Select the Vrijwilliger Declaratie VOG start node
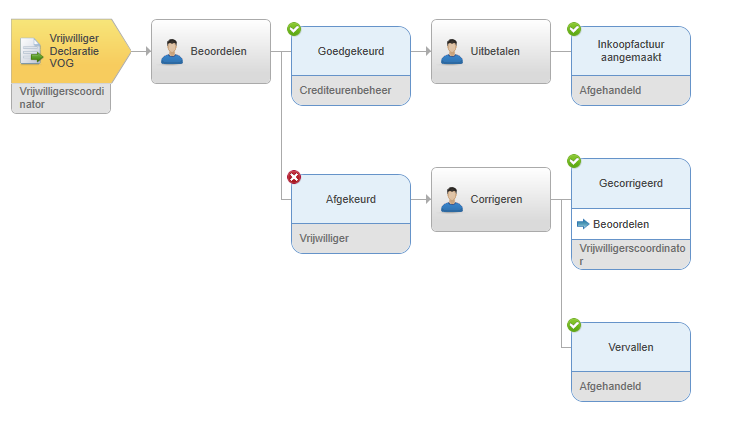 click(x=70, y=51)
